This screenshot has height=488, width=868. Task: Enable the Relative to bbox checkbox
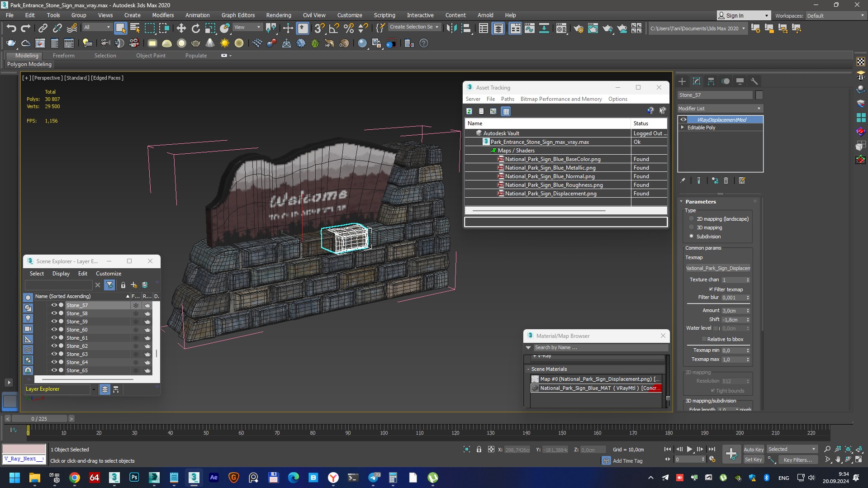coord(704,339)
